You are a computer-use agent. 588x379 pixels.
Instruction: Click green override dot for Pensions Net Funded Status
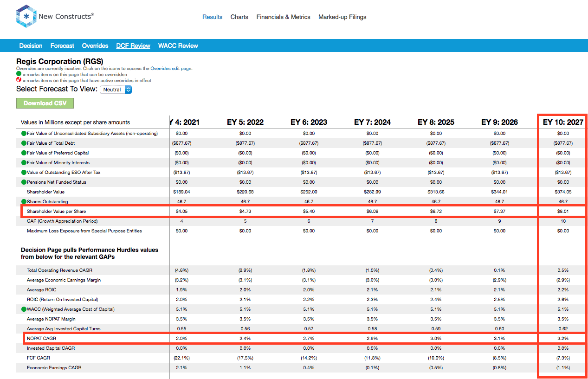pyautogui.click(x=24, y=182)
